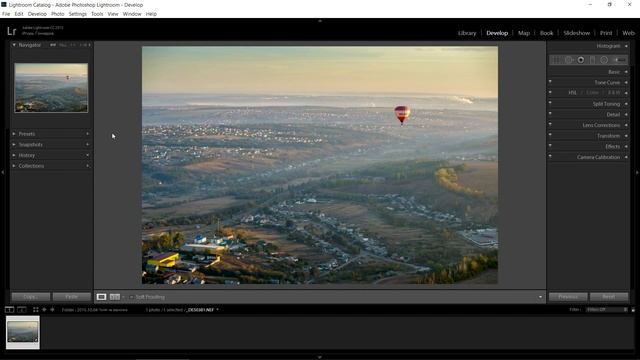Click the Navigator preview image

[51, 88]
